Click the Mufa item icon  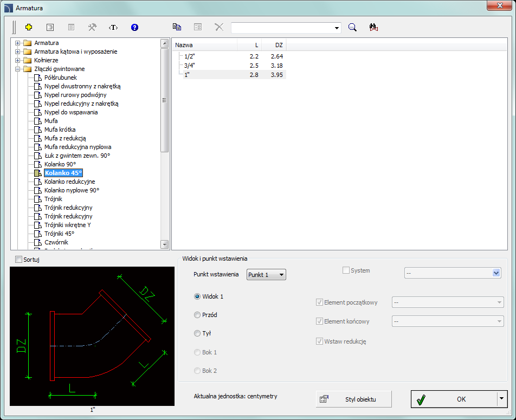38,121
